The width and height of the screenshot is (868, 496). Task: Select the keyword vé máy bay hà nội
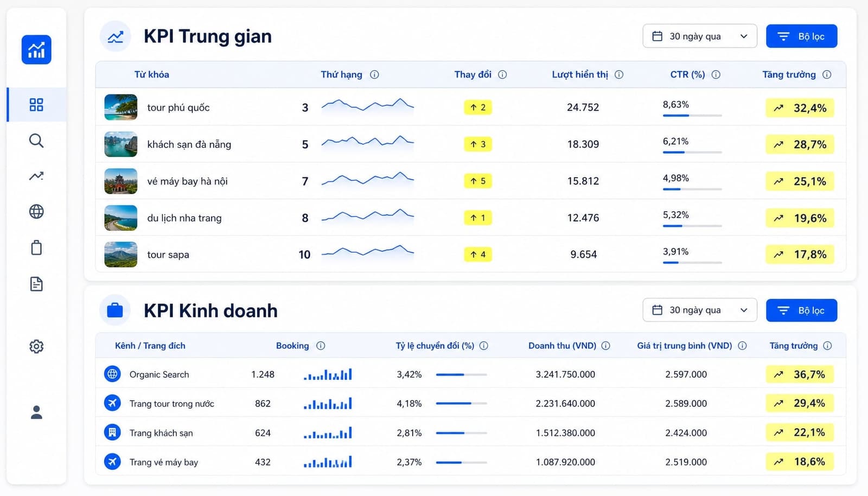[188, 181]
